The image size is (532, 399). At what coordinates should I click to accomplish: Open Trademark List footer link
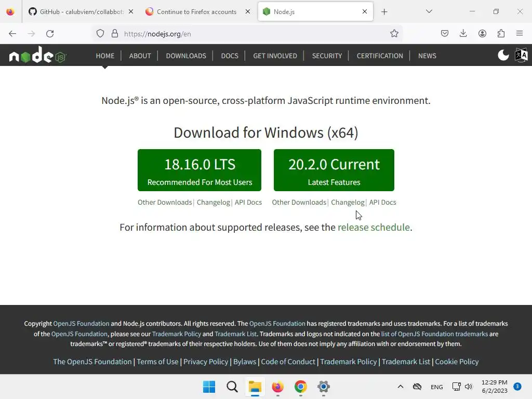point(406,362)
